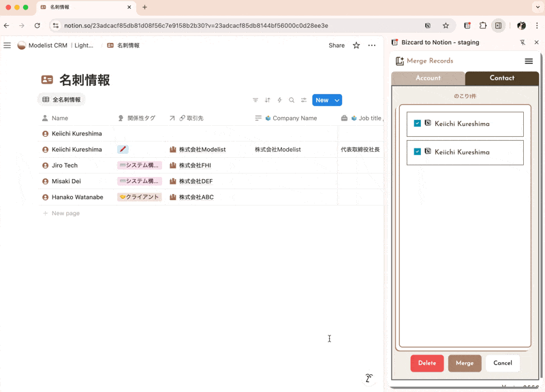This screenshot has height=392, width=545.
Task: Click the Cancel button in merge panel
Action: click(x=503, y=363)
